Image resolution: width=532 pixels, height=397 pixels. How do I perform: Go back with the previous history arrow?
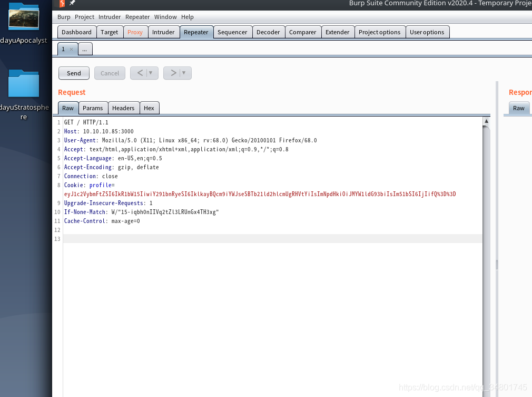[140, 73]
